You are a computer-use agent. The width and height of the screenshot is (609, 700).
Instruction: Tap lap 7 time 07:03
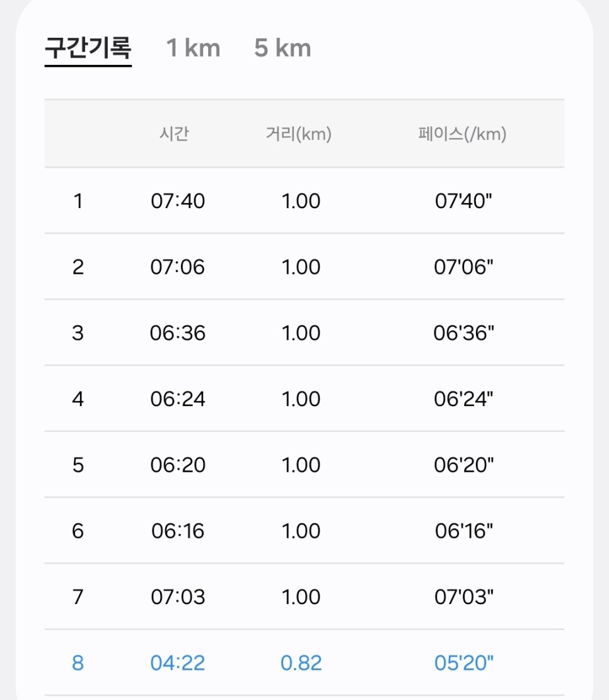coord(178,597)
